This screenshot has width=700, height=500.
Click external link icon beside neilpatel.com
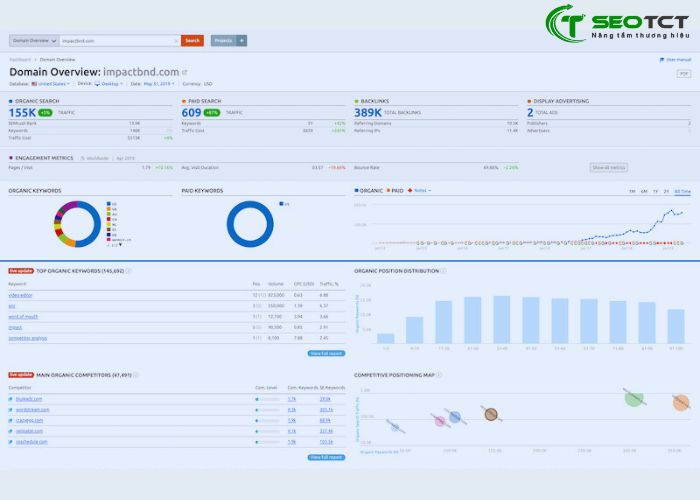[x=11, y=431]
